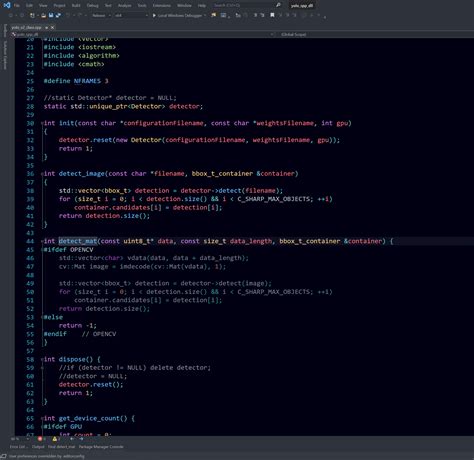Collapse the dispose function at line 58
The image size is (474, 460).
[42, 359]
